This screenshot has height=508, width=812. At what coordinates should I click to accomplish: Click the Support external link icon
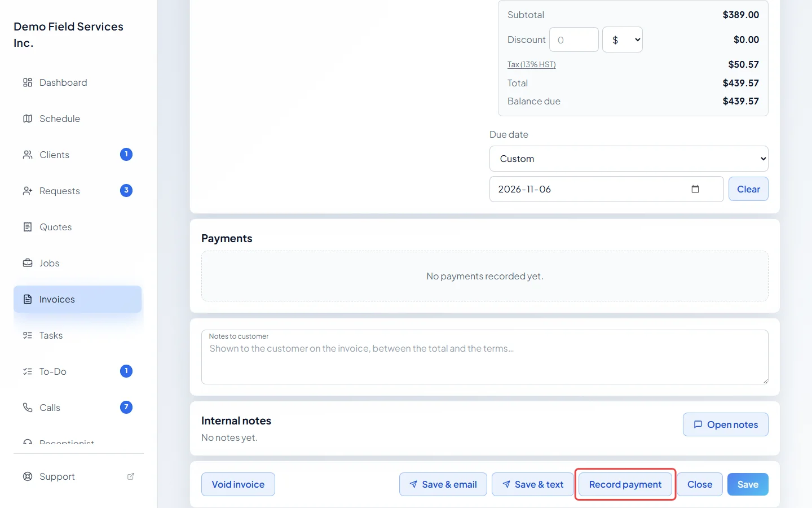coord(131,476)
